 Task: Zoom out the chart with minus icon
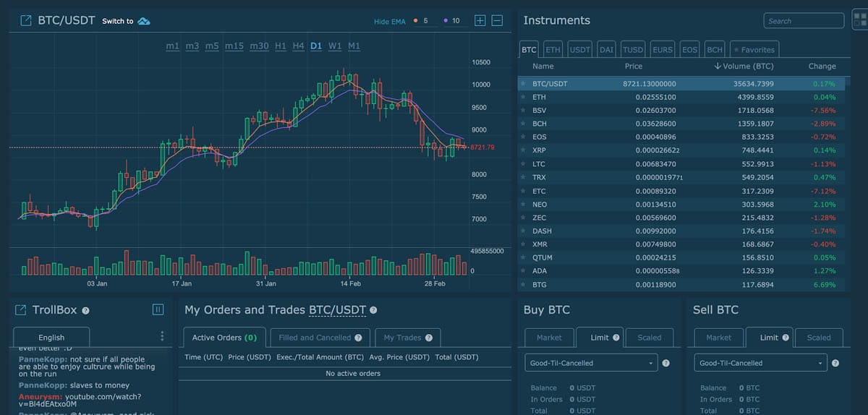(x=497, y=21)
